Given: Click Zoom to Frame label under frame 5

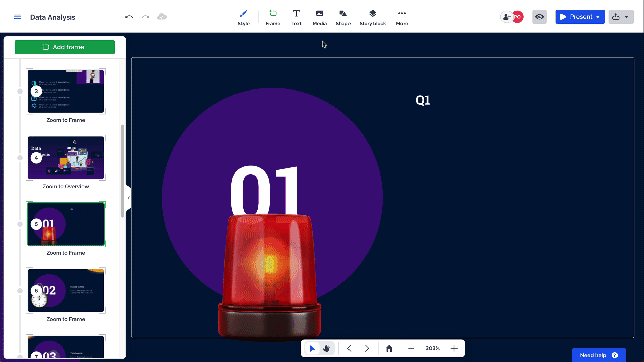Looking at the screenshot, I should [x=66, y=253].
